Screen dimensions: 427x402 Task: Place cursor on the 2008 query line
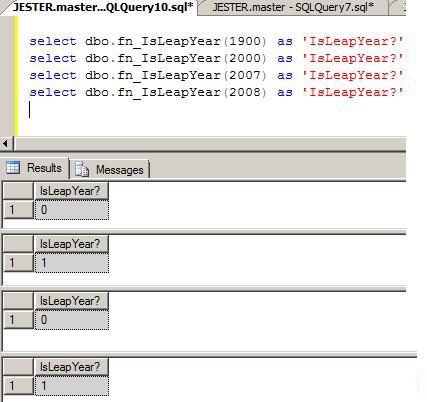coord(217,92)
